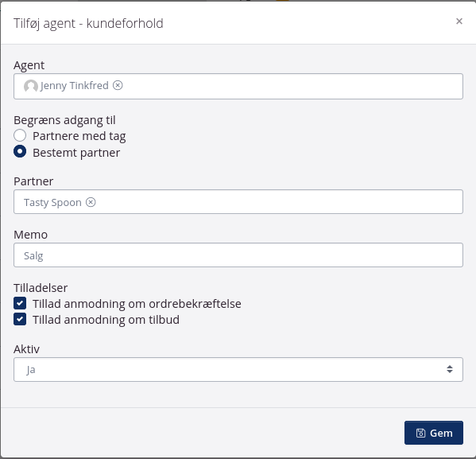Click Jenny Tinkfred's avatar icon
476x459 pixels.
coord(31,86)
